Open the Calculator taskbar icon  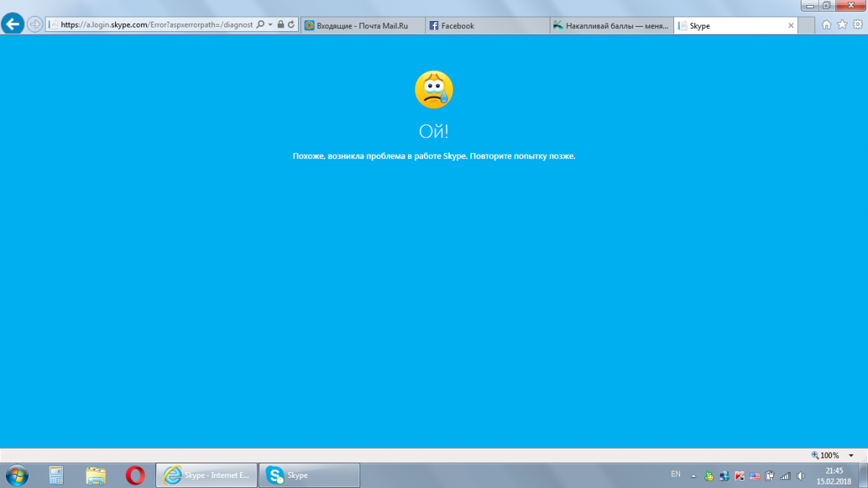point(56,475)
